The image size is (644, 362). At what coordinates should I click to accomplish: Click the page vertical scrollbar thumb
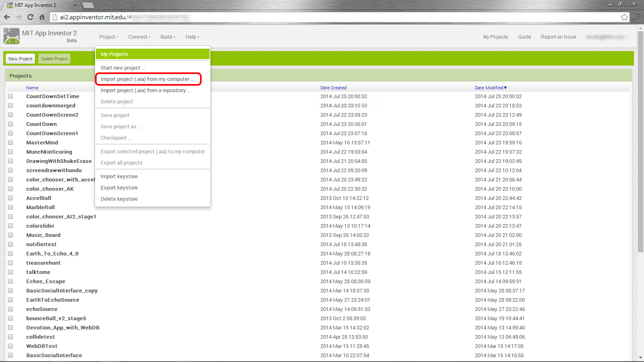pyautogui.click(x=640, y=141)
